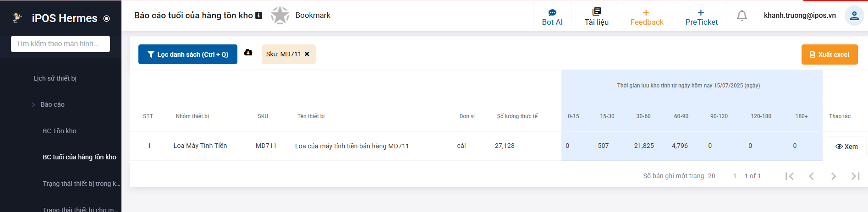Remove the Sku: MD711 filter chip
This screenshot has width=868, height=212.
307,54
